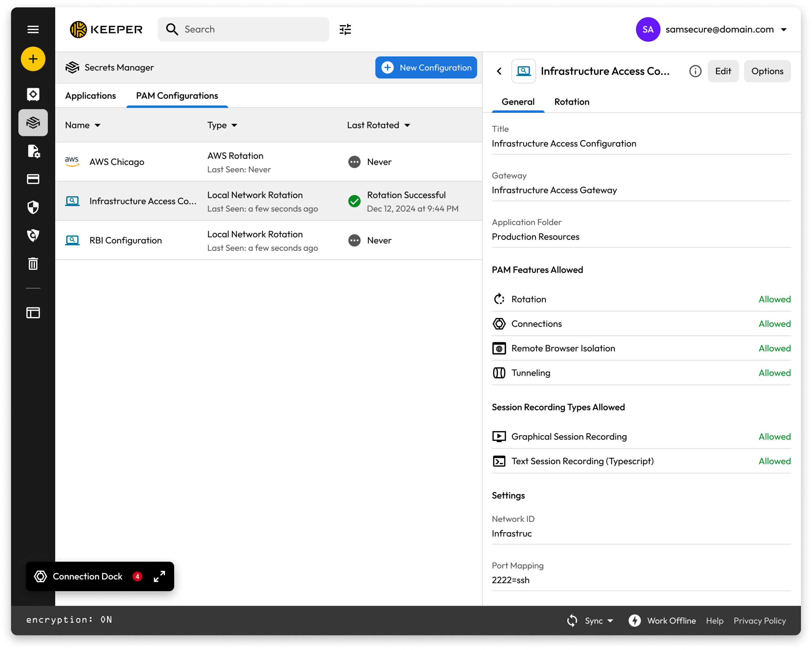This screenshot has height=650, width=812.
Task: Click the info icon next to configuration title
Action: tap(695, 71)
